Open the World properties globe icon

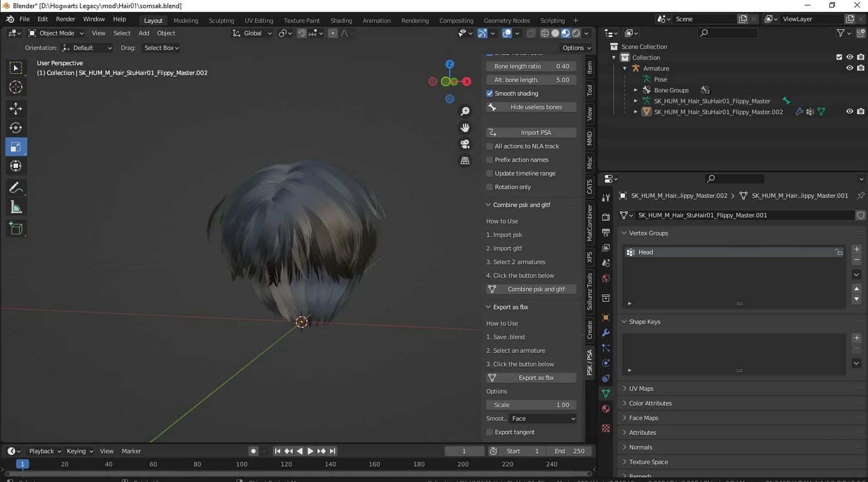tap(606, 278)
